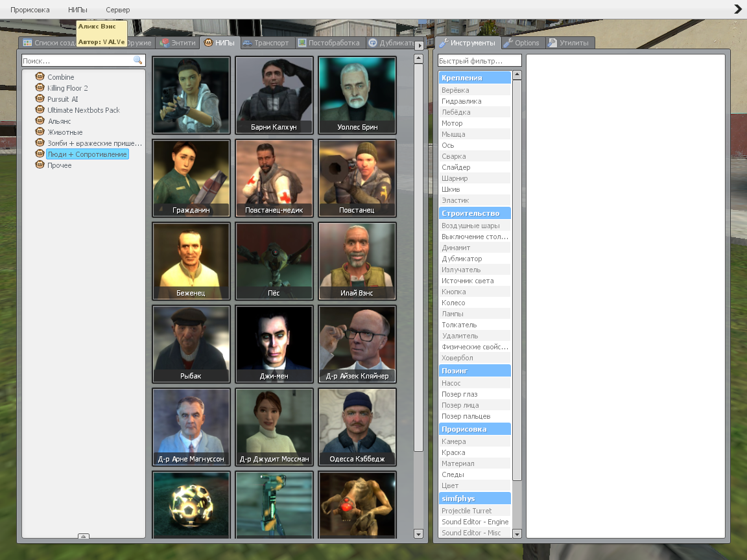Collapse the Крепления tools section
The image size is (747, 560).
pos(475,78)
